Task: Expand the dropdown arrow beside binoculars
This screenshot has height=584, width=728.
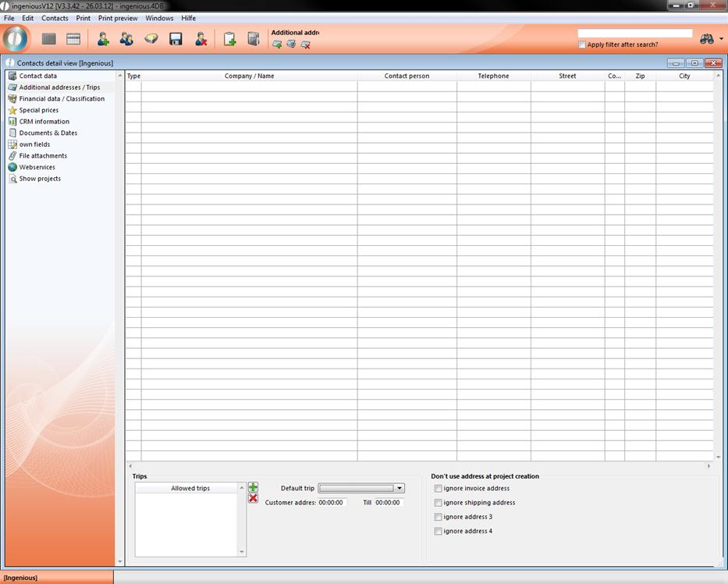Action: tap(721, 39)
